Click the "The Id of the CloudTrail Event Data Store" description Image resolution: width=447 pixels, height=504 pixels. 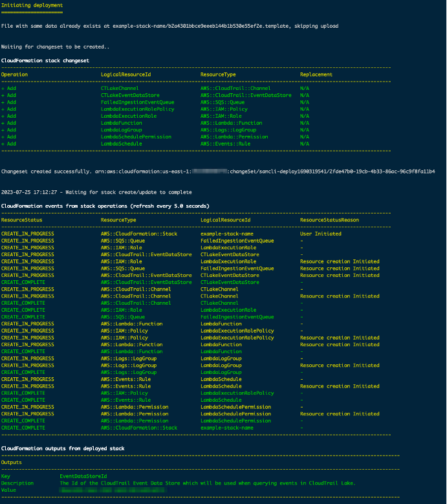click(x=208, y=483)
